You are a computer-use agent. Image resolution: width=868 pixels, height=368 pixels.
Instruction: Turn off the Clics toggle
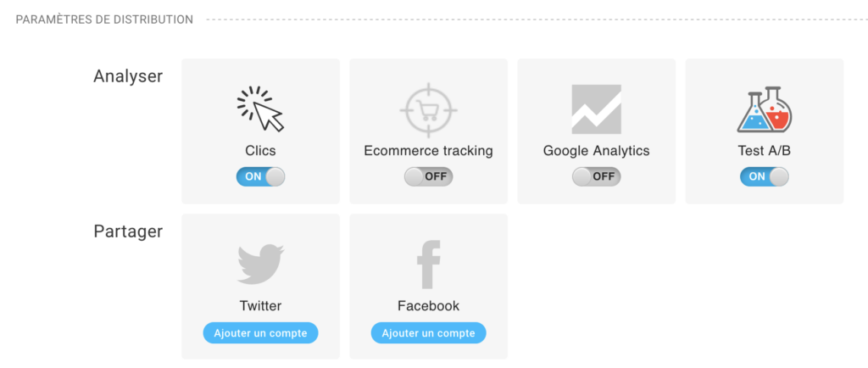[x=261, y=177]
